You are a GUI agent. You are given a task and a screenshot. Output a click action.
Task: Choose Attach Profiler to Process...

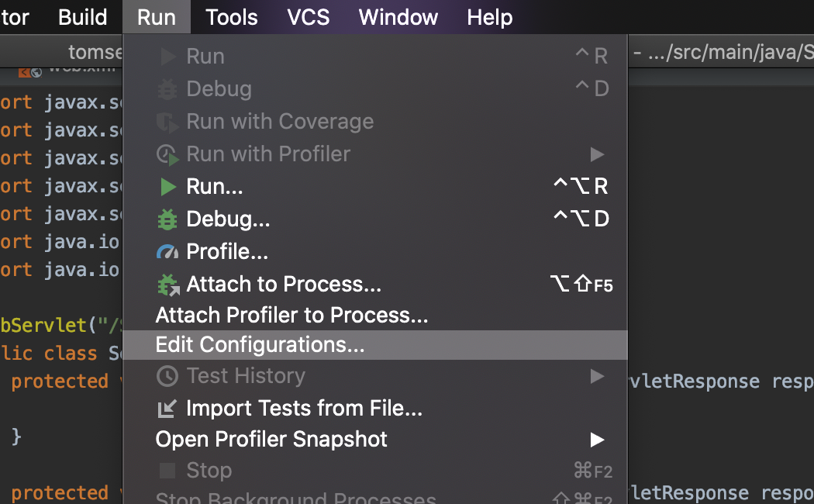click(x=291, y=315)
